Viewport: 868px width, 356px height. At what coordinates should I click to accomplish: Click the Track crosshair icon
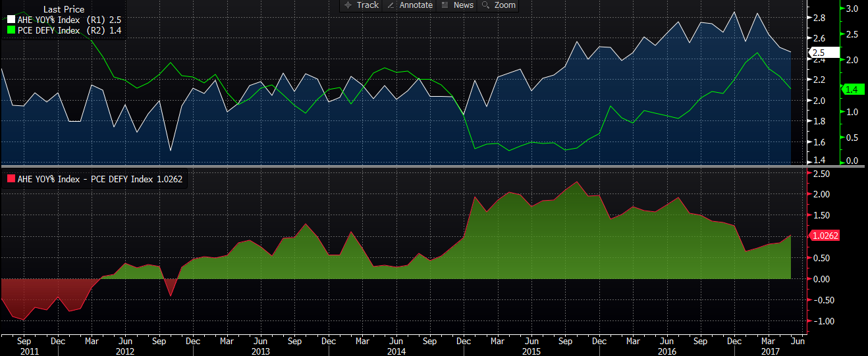point(348,5)
